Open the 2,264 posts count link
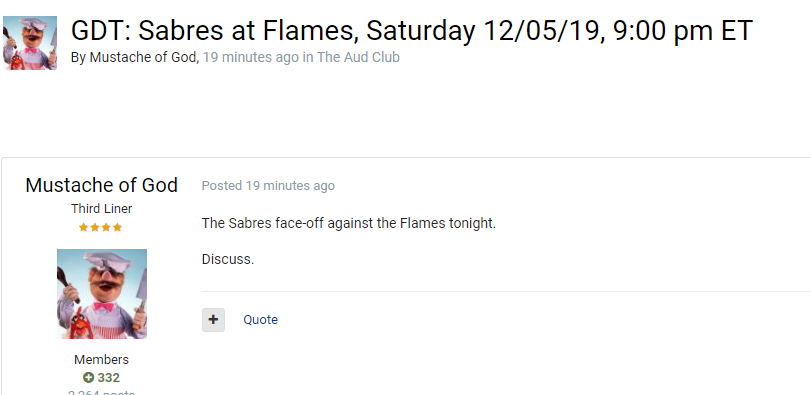The height and width of the screenshot is (395, 811). coord(101,392)
